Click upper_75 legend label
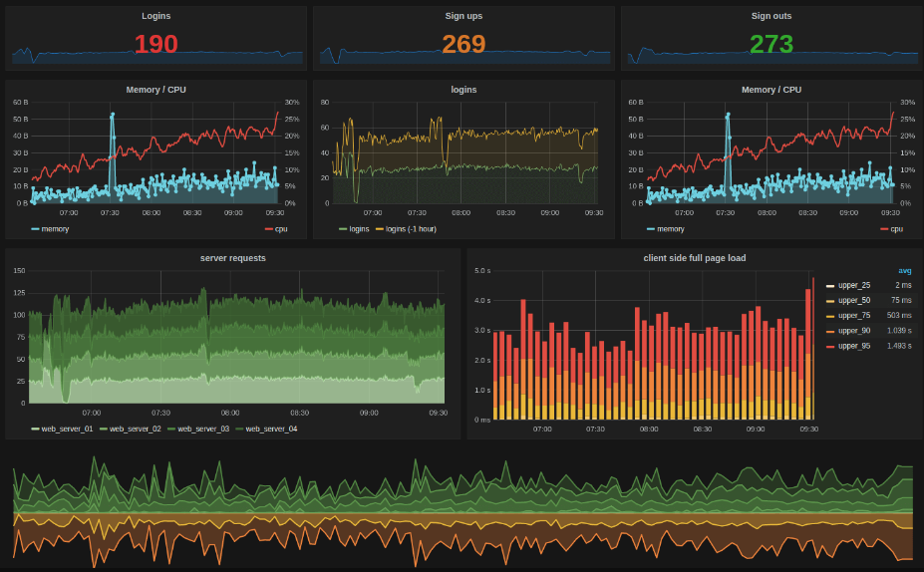This screenshot has height=572, width=924. pos(854,316)
